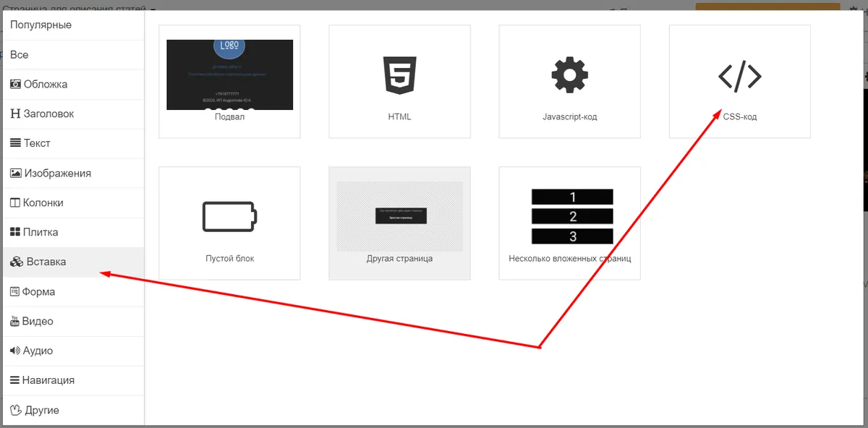Click the Javascript-код label
This screenshot has width=868, height=428.
(x=570, y=116)
